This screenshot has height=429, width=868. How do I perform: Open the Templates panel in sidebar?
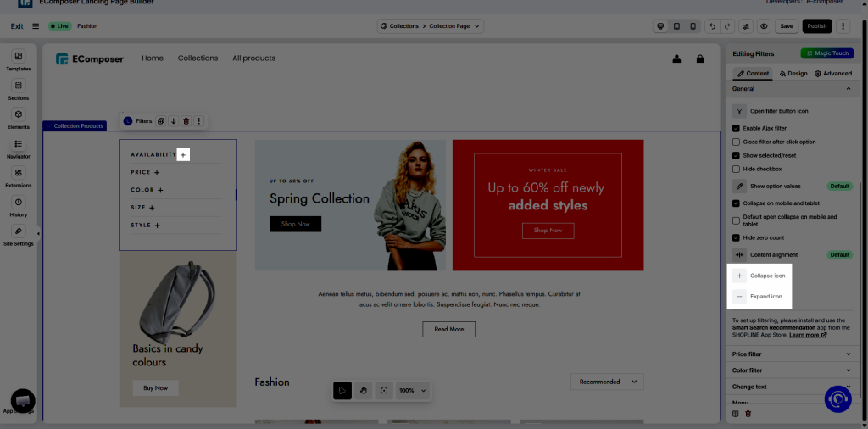coord(18,60)
